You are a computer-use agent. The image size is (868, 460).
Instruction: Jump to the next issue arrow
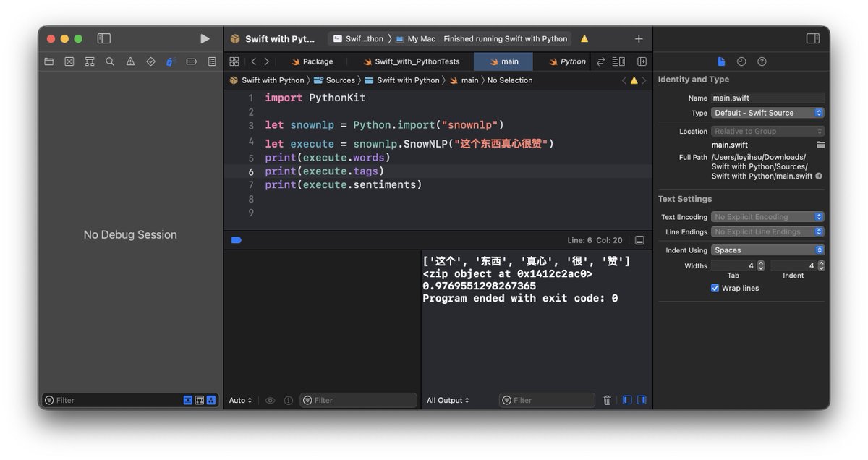644,80
